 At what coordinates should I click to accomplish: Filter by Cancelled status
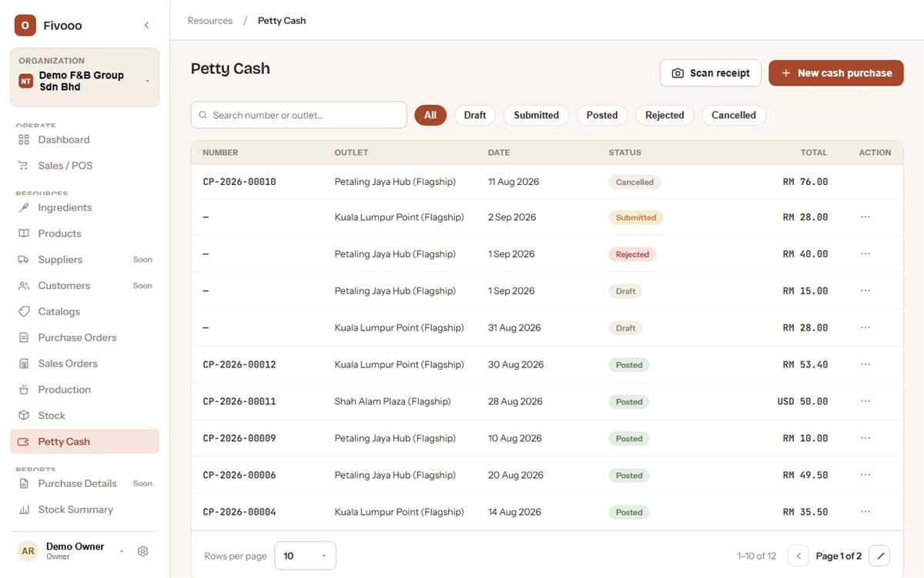click(734, 115)
